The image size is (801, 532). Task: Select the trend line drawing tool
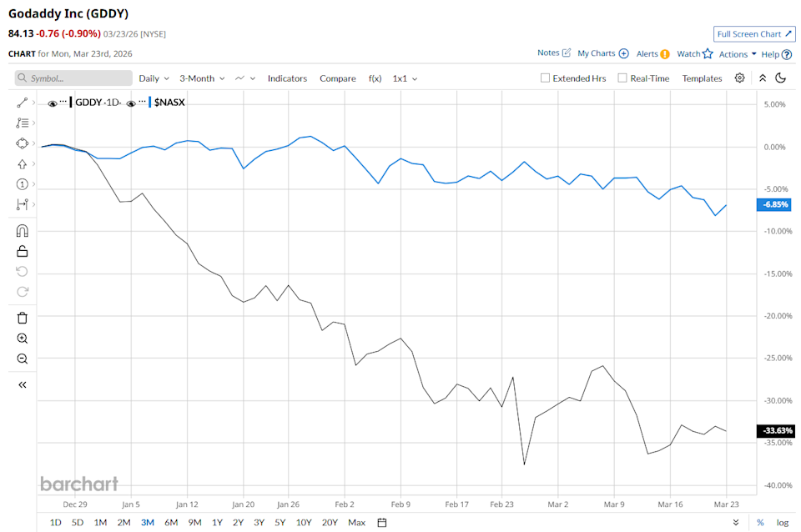22,103
